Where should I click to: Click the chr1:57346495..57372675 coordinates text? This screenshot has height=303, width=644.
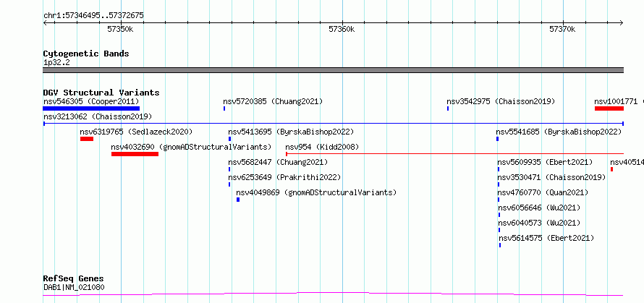click(93, 16)
